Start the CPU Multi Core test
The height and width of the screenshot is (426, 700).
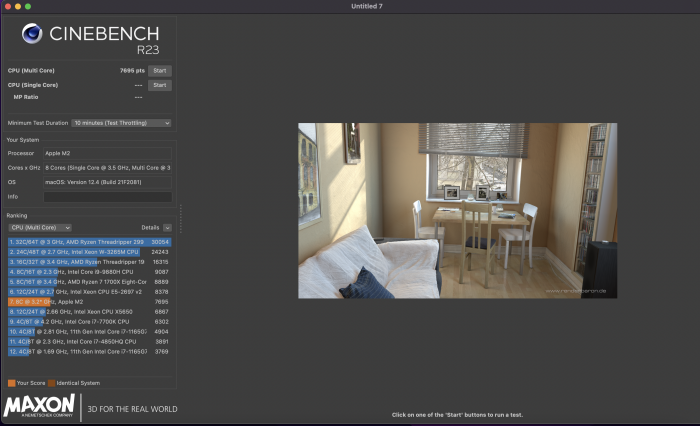click(159, 71)
